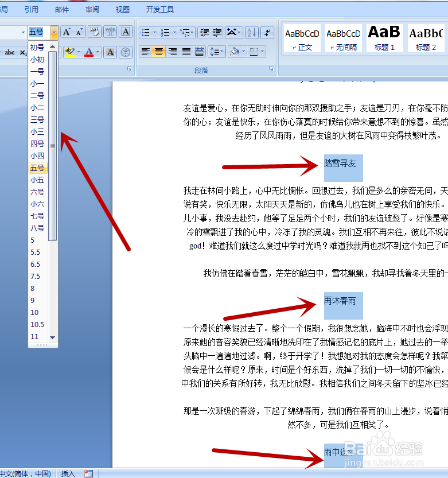
Task: Open font color dropdown arrow
Action: point(98,52)
